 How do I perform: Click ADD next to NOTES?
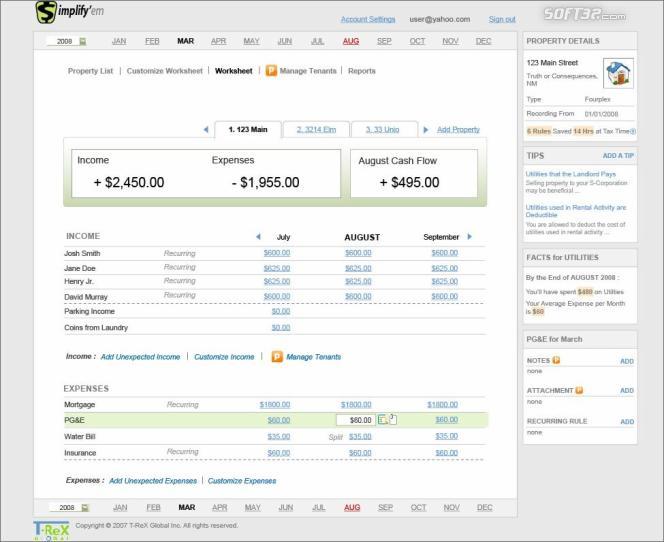pyautogui.click(x=627, y=361)
